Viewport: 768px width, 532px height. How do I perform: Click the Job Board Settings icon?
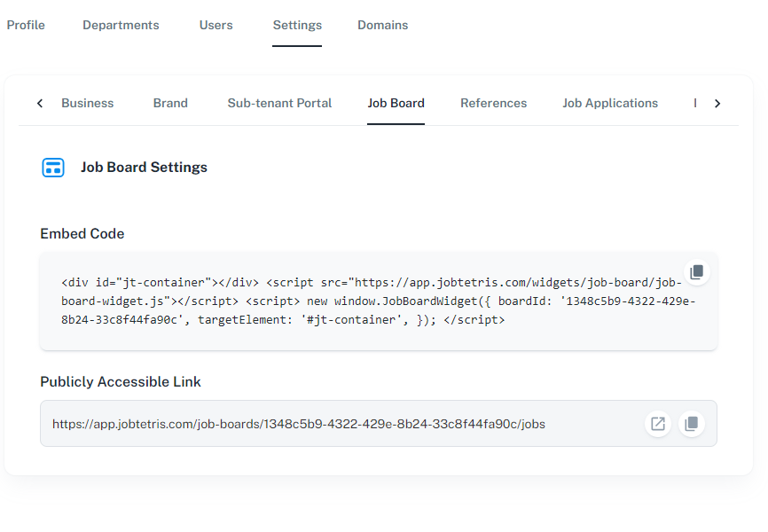point(53,168)
